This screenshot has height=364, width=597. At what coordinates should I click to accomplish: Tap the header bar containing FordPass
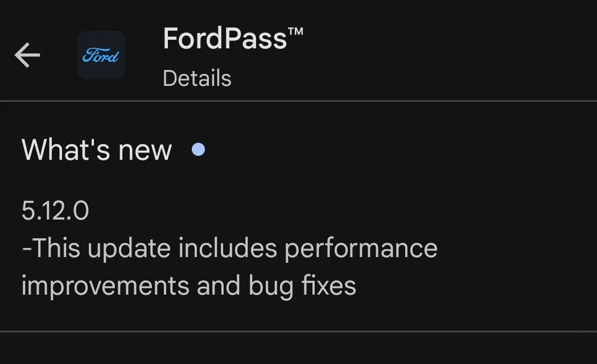[298, 55]
